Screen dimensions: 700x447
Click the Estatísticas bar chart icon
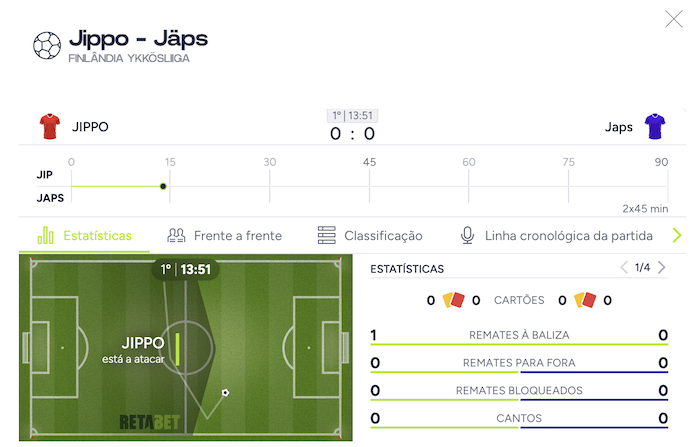(46, 235)
